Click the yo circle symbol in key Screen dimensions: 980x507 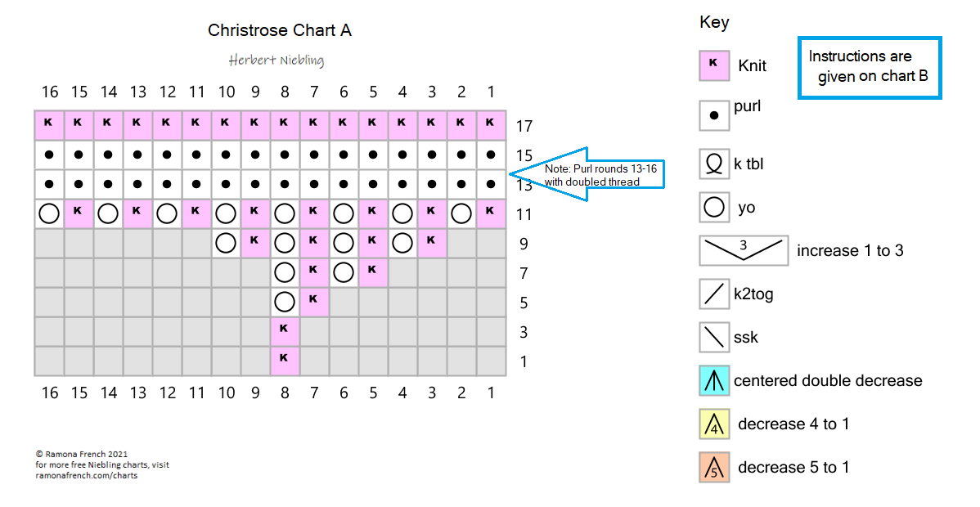pyautogui.click(x=714, y=207)
